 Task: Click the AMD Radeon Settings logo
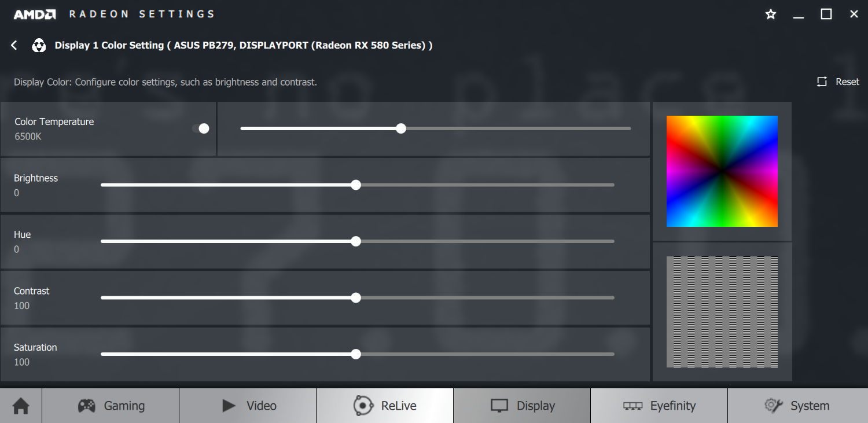pyautogui.click(x=114, y=14)
